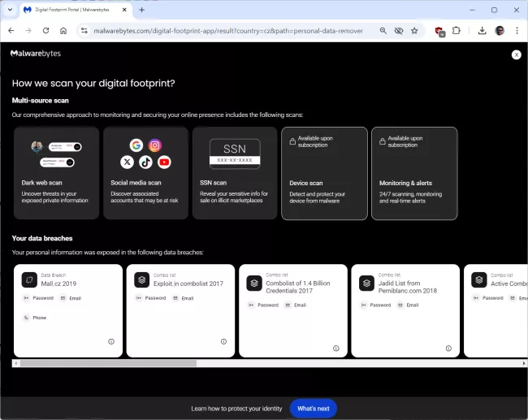
Task: Open info for Jadid List from Pemiblanc.com
Action: [448, 349]
